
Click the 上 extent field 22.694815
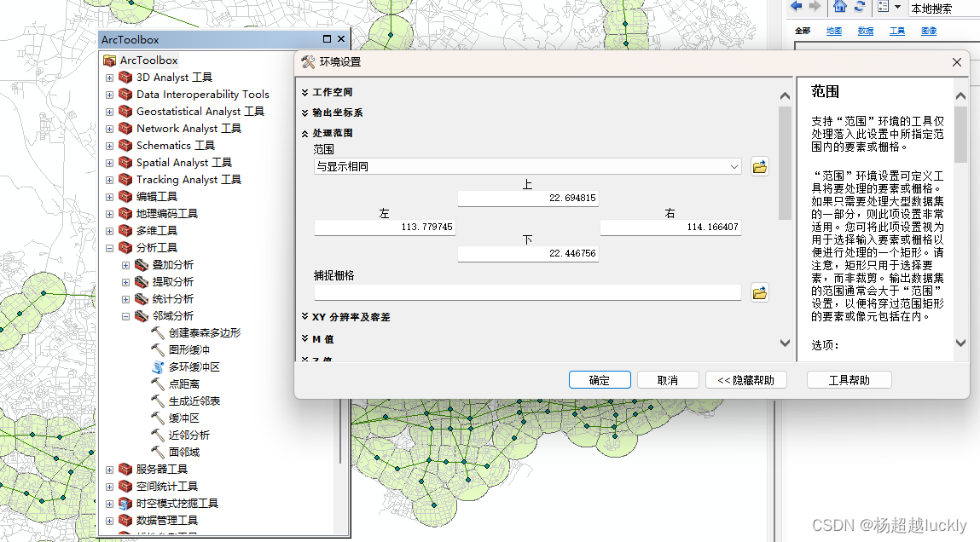pos(528,198)
